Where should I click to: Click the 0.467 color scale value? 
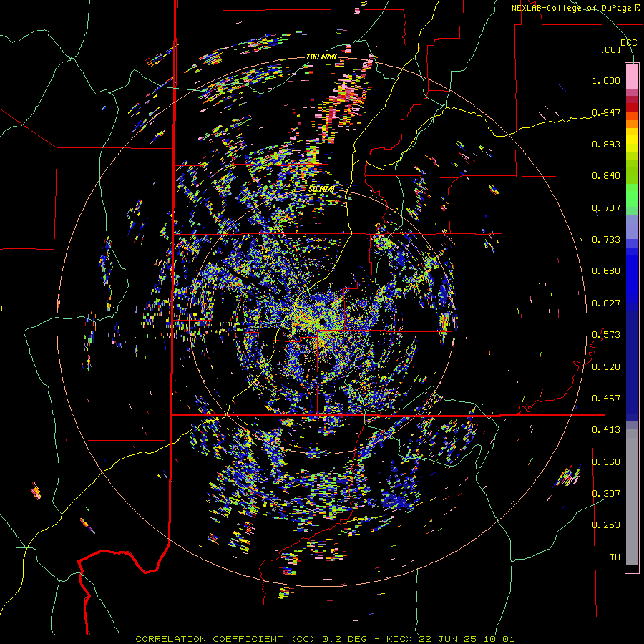click(606, 399)
